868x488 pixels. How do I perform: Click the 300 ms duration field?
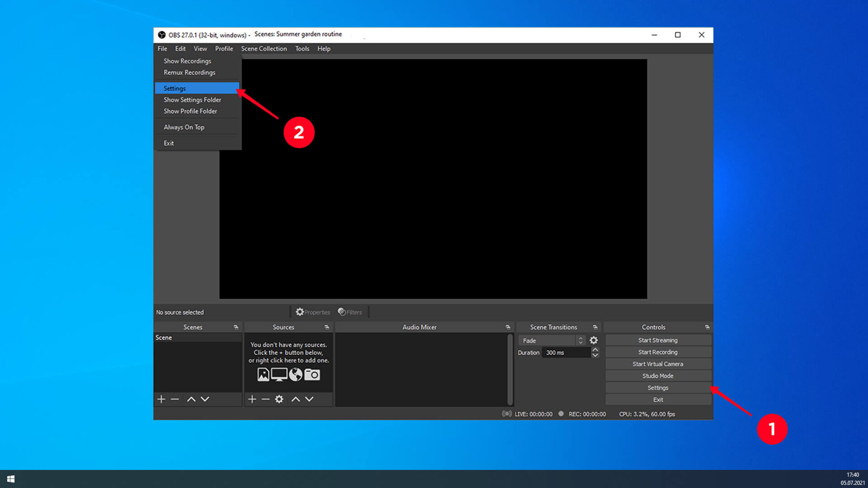[x=566, y=352]
